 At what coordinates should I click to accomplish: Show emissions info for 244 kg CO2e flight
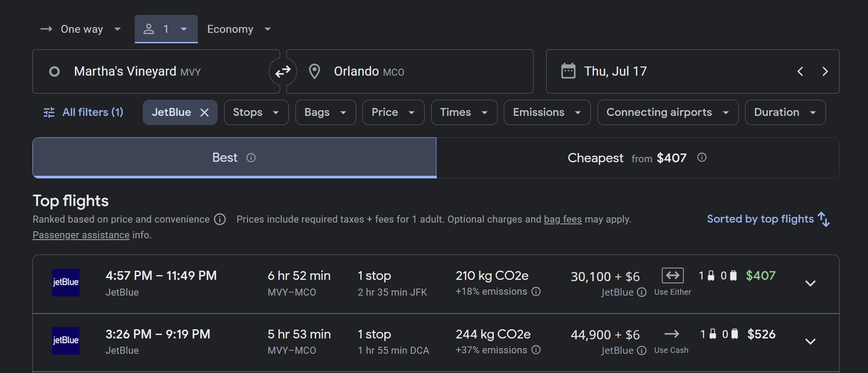[x=536, y=350]
